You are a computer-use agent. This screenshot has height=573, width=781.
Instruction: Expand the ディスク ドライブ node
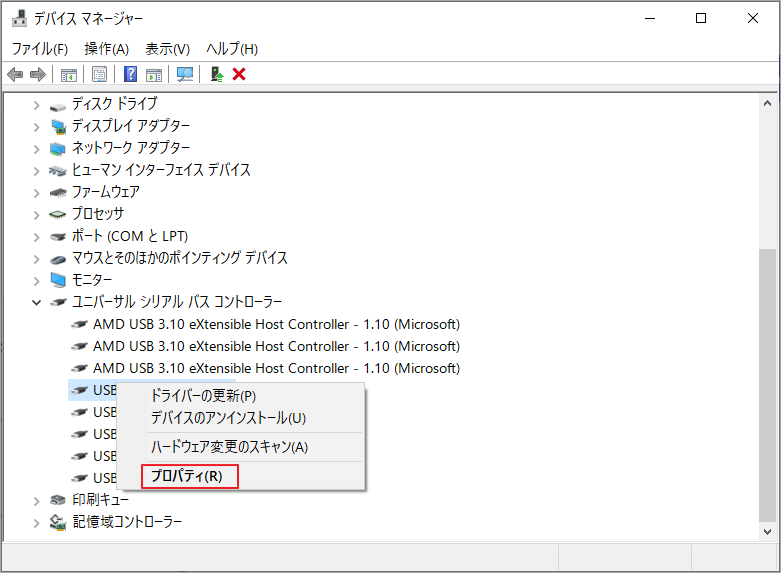[x=36, y=105]
